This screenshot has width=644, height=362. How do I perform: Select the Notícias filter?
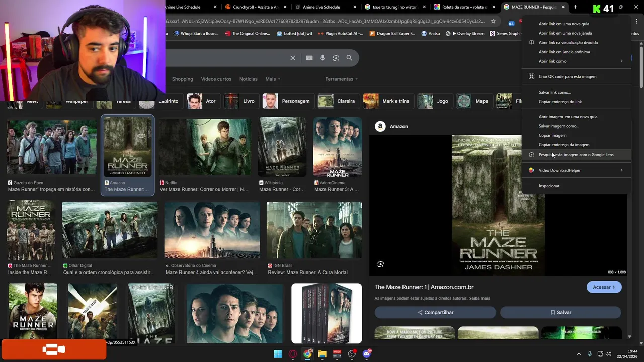[248, 79]
